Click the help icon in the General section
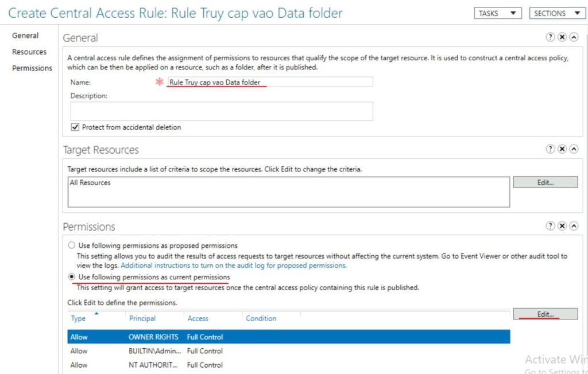The image size is (588, 374). (x=550, y=37)
